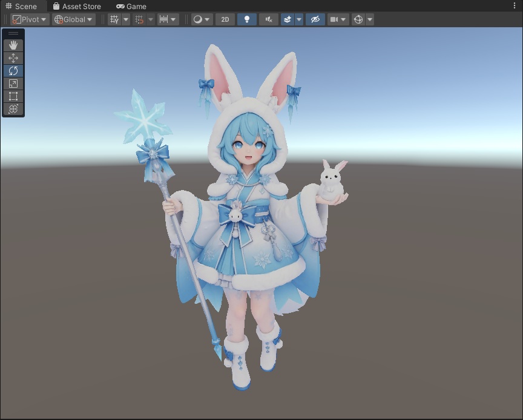The image size is (523, 420).
Task: Select the Hand view tool
Action: tap(13, 45)
